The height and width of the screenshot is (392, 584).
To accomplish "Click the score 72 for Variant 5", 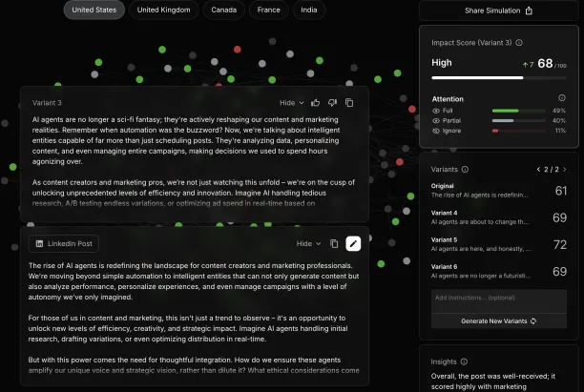I will point(560,244).
